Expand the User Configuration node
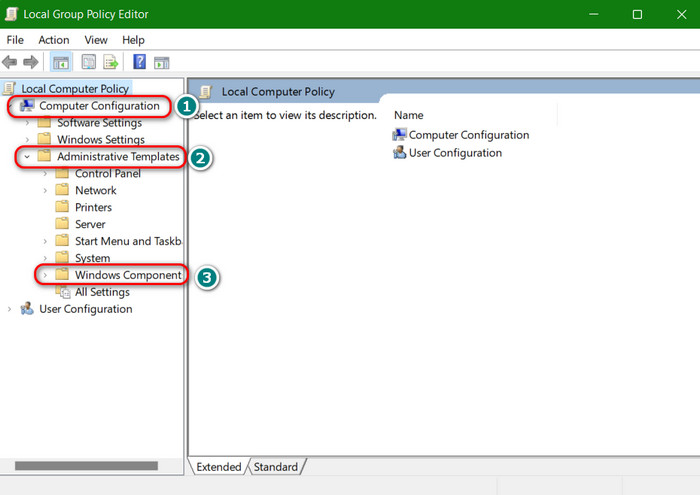 pos(9,309)
